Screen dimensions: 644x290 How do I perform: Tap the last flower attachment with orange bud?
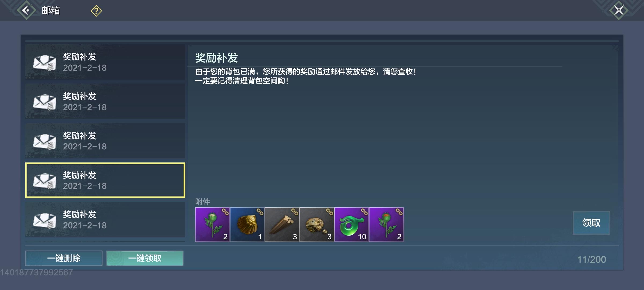point(386,224)
